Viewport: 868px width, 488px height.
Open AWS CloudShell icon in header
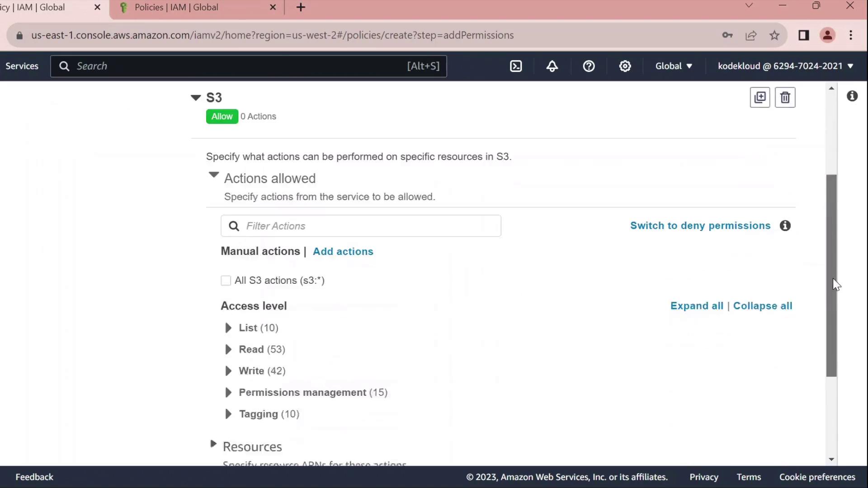coord(516,66)
